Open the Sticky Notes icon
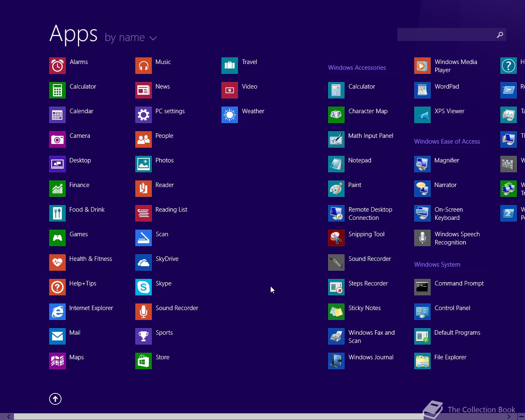Screen dimensions: 525x420 [336, 312]
